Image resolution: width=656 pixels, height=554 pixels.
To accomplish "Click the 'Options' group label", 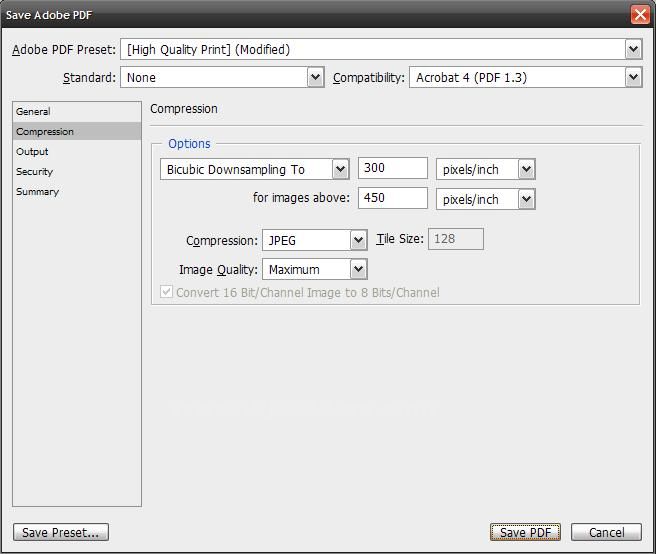I will click(x=189, y=144).
